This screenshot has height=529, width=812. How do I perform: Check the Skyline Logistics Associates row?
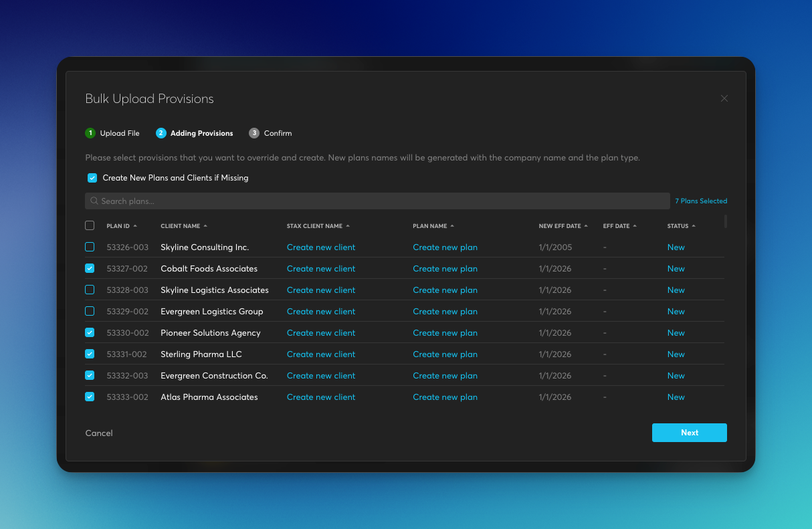pyautogui.click(x=90, y=290)
